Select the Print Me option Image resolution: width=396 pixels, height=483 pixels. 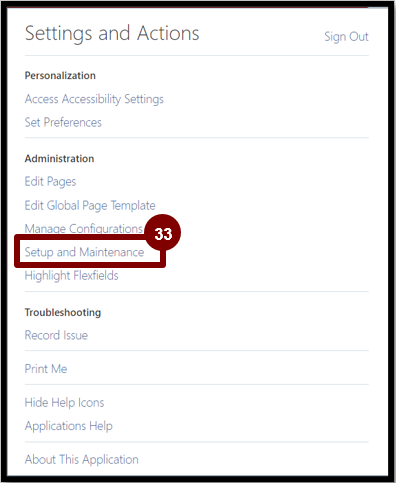(46, 369)
